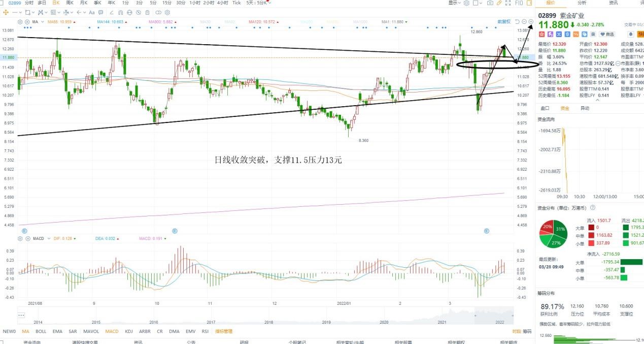Click the 时段 time range button
The width and height of the screenshot is (644, 344).
click(x=517, y=331)
